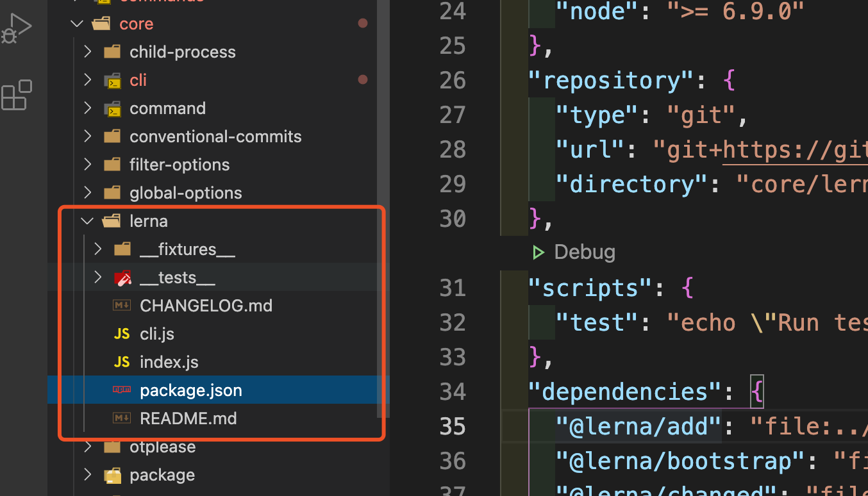The width and height of the screenshot is (868, 496).
Task: Select the global-options folder name
Action: coord(186,193)
